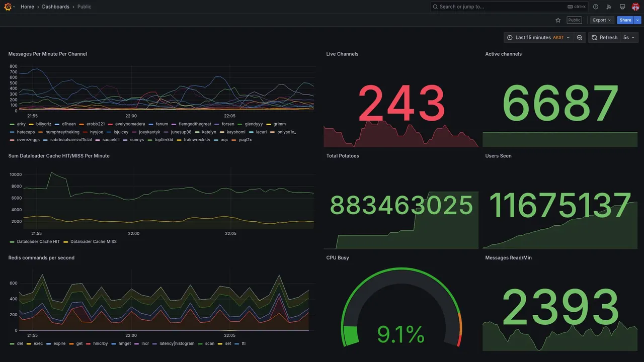The image size is (644, 362).
Task: Click the monitor icon beside the avatar
Action: (622, 7)
